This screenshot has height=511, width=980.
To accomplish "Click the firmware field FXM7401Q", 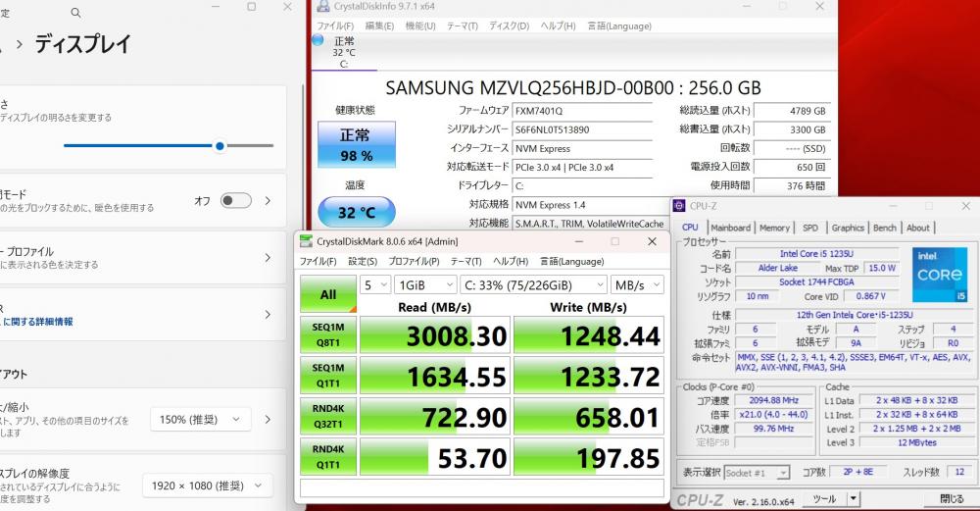I will point(582,111).
